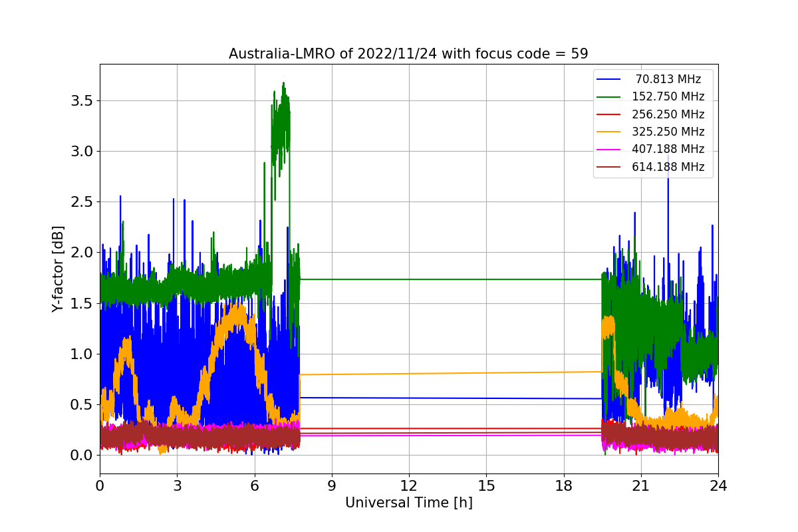The height and width of the screenshot is (532, 798).
Task: Click the green legend line for 152.750 MHz
Action: [608, 97]
